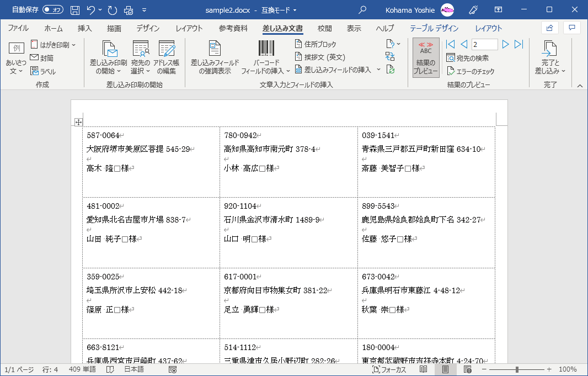588x376 pixels.
Task: Undo the last action
Action: pyautogui.click(x=91, y=10)
